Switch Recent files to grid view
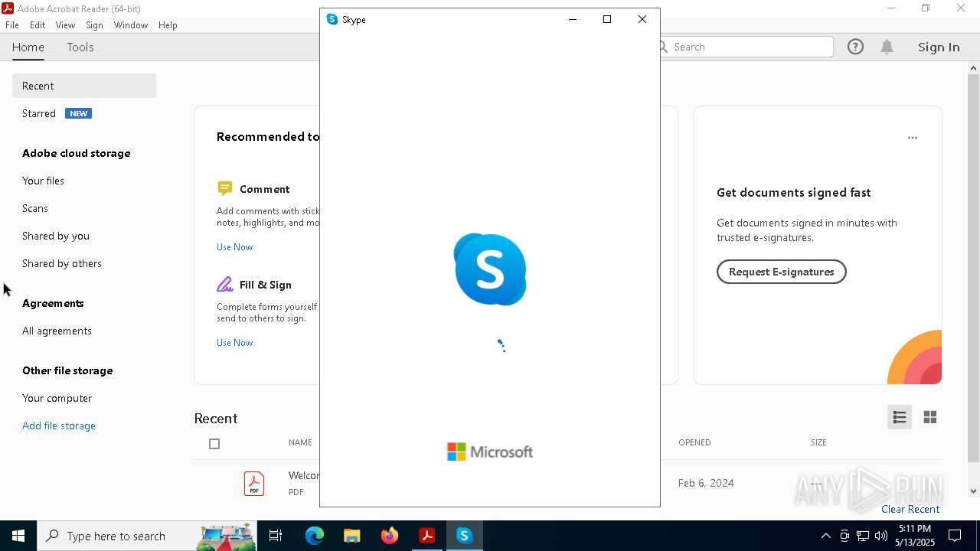This screenshot has height=551, width=980. (x=930, y=417)
